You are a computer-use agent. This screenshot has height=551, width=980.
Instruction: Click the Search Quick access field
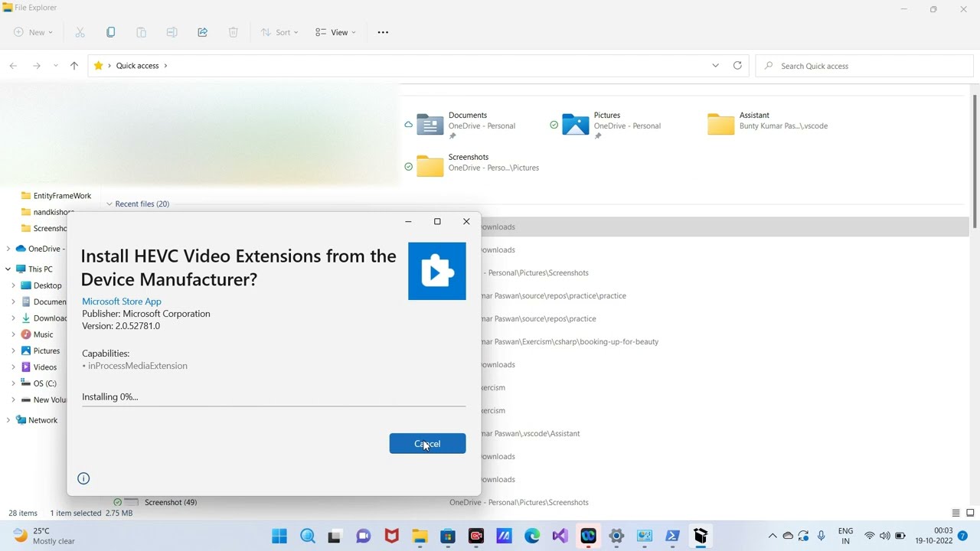click(x=864, y=66)
